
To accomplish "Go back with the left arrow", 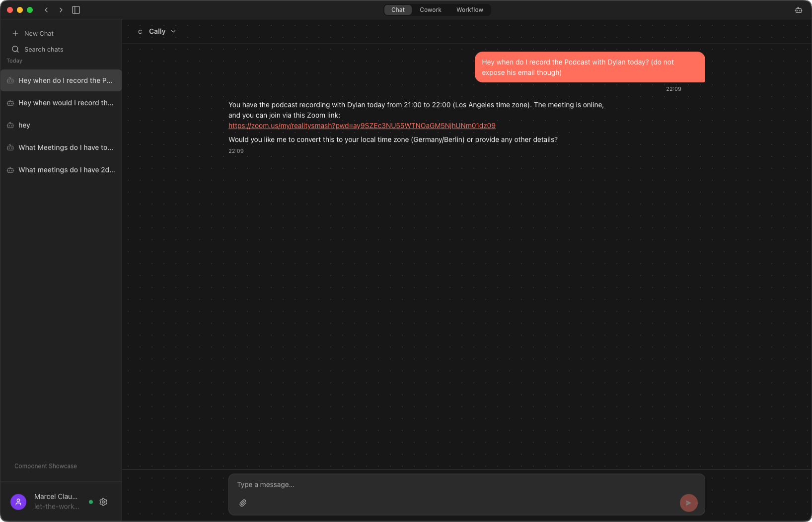I will (46, 10).
